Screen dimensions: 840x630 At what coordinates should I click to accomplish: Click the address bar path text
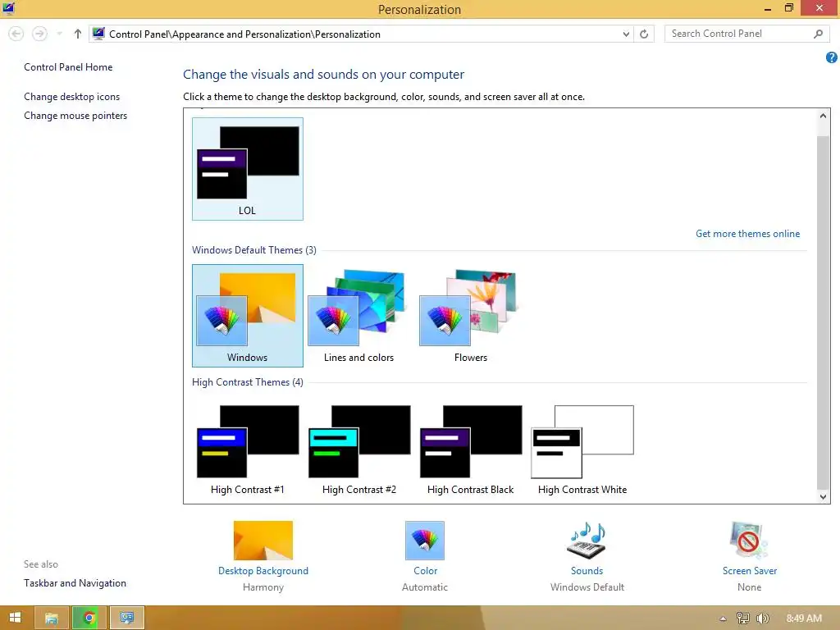(x=244, y=34)
